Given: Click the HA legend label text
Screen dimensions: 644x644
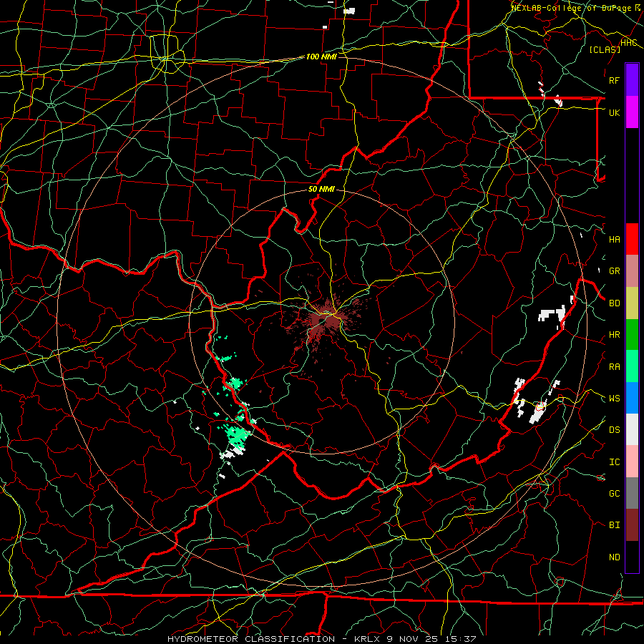Looking at the screenshot, I should 615,239.
